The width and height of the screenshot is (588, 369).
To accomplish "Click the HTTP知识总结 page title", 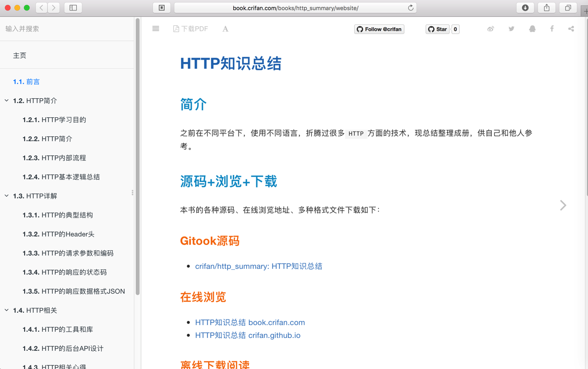I will click(231, 63).
